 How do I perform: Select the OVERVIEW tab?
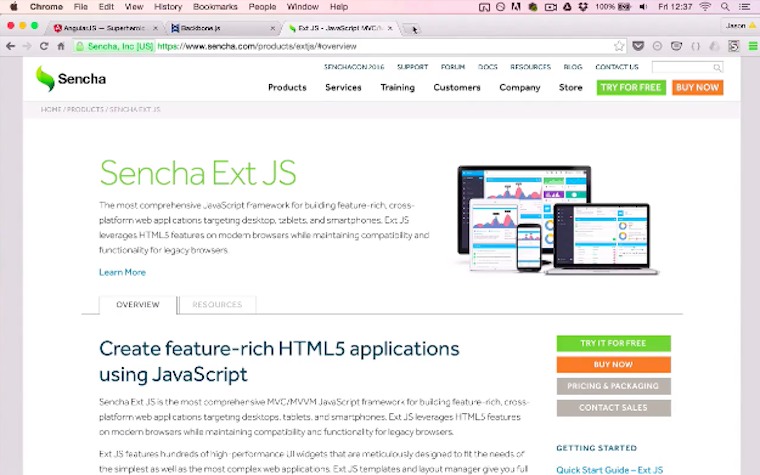tap(138, 304)
